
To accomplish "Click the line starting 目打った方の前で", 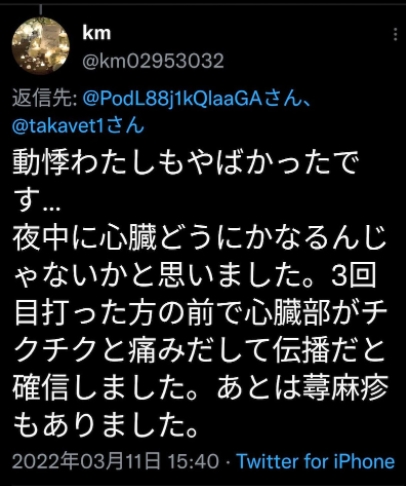I will (x=200, y=313).
